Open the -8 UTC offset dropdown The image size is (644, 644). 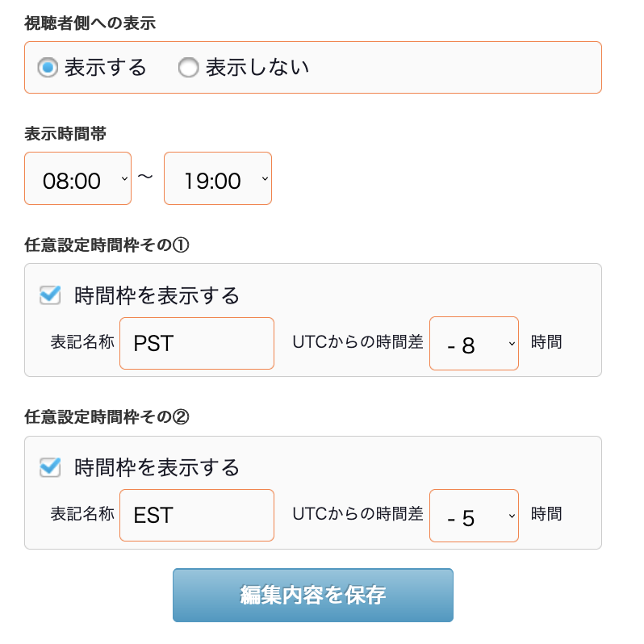tap(474, 343)
